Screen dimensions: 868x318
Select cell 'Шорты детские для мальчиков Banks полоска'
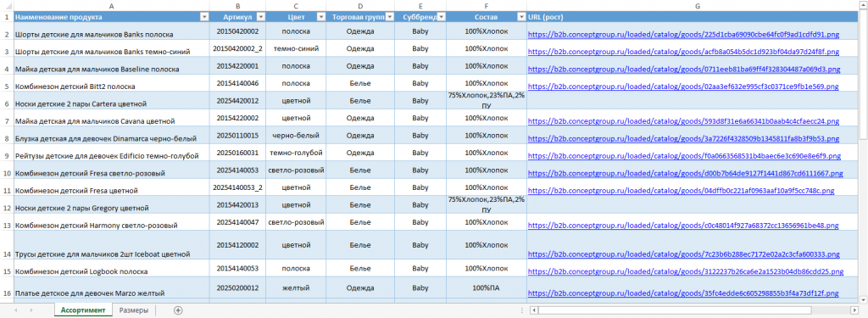(x=112, y=31)
